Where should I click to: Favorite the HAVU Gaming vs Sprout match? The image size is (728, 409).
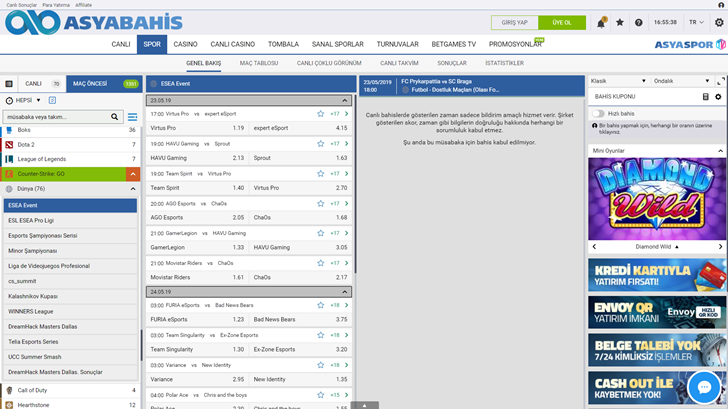(x=320, y=144)
